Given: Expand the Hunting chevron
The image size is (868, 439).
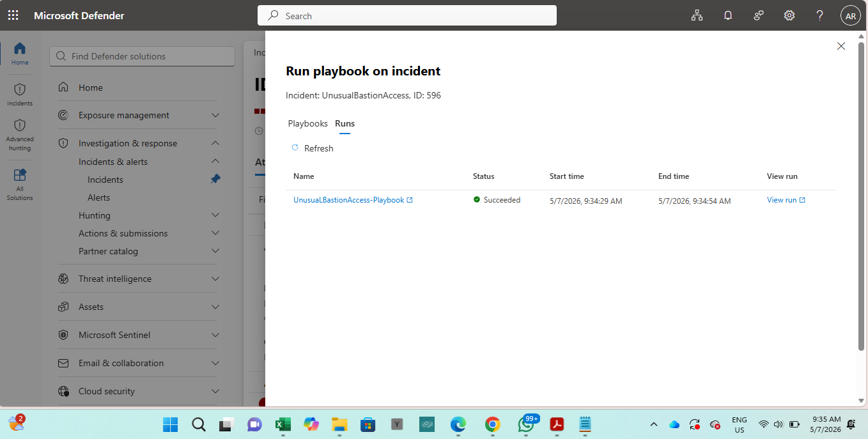Looking at the screenshot, I should [x=215, y=215].
